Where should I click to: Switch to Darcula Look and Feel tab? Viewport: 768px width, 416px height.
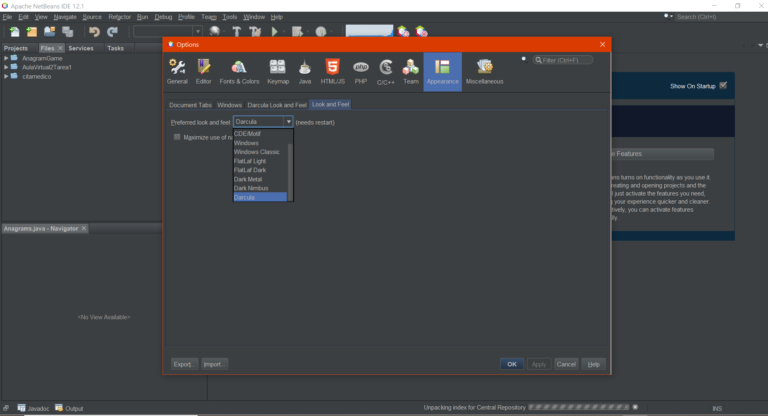(x=277, y=105)
